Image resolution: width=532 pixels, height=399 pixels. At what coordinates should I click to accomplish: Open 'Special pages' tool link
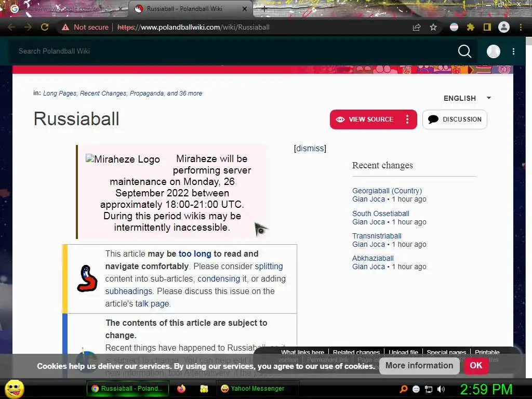(x=446, y=352)
